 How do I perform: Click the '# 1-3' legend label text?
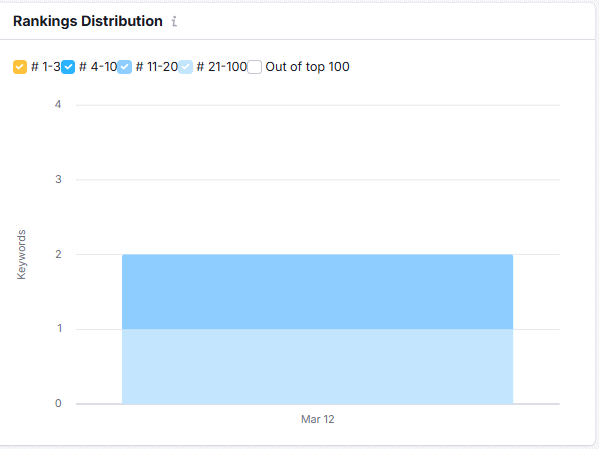(x=45, y=67)
